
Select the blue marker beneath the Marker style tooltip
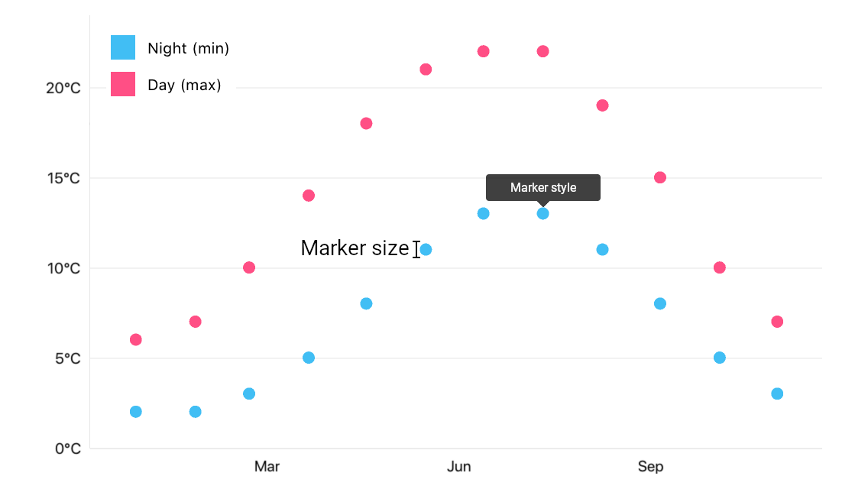(x=542, y=213)
